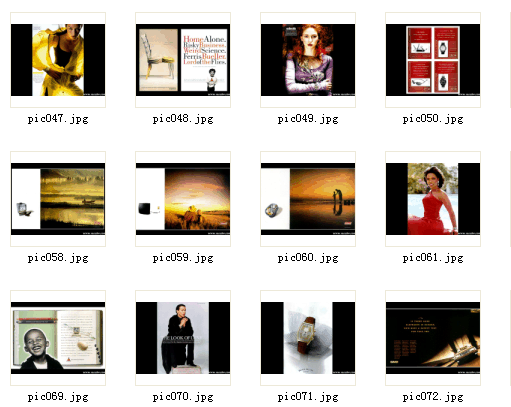Click the red watch ad thumbnail pic050.jpg
Screen dimensions: 511x407
point(433,60)
